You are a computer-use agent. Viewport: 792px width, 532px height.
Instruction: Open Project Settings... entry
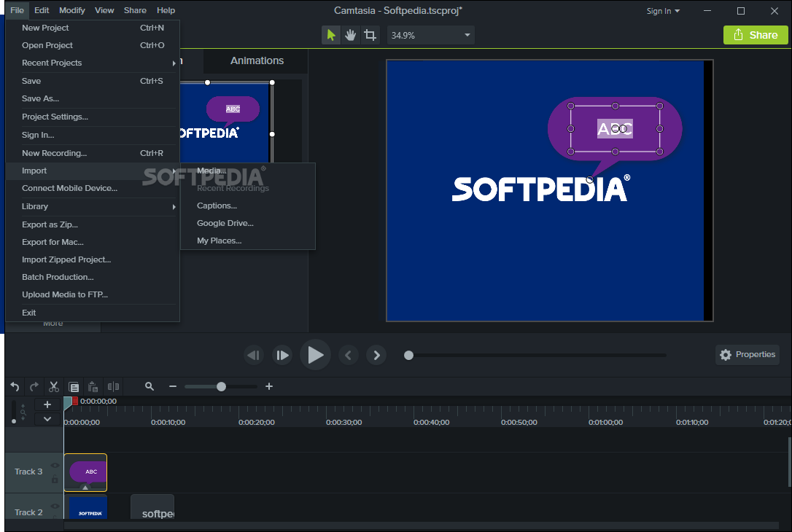pyautogui.click(x=93, y=117)
